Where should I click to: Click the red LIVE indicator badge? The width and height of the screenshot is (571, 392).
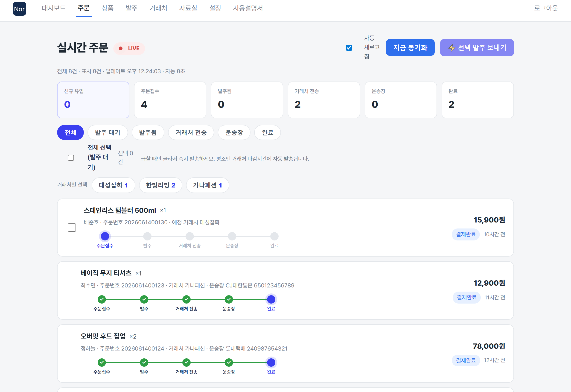129,48
